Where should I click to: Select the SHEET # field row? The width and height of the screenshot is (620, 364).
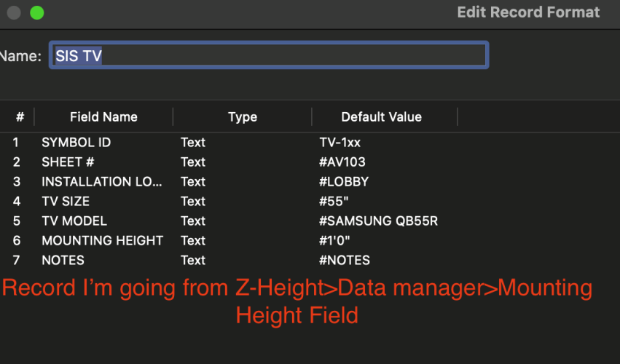tap(68, 162)
